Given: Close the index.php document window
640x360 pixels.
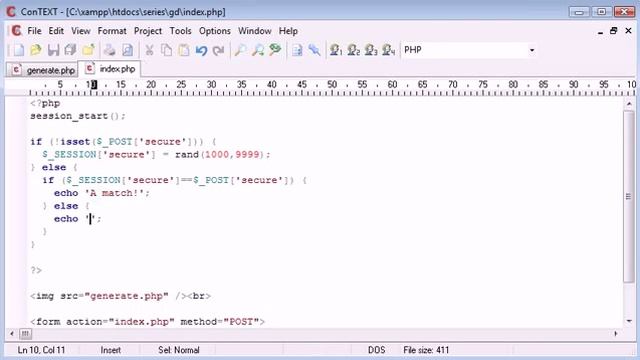Looking at the screenshot, I should tap(628, 31).
